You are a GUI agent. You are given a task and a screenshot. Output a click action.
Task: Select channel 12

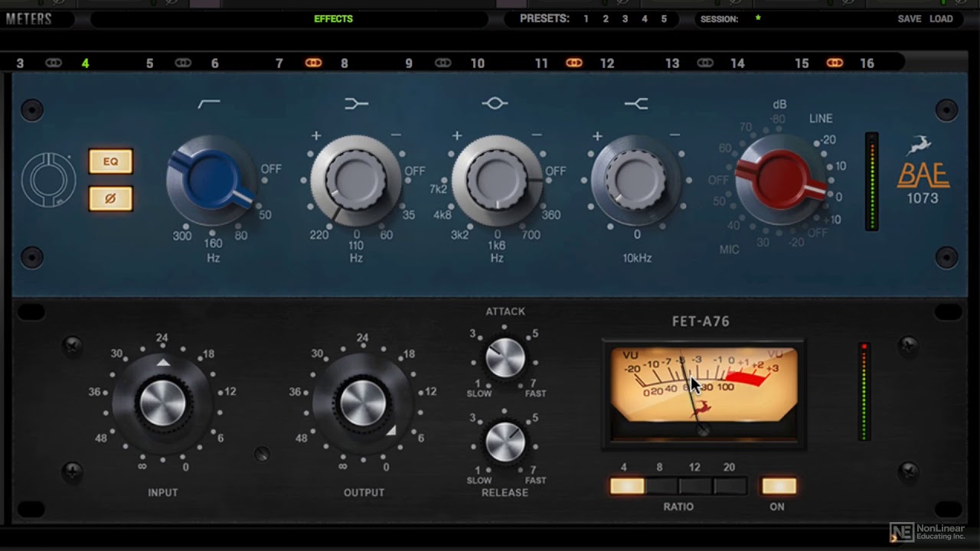click(x=607, y=64)
